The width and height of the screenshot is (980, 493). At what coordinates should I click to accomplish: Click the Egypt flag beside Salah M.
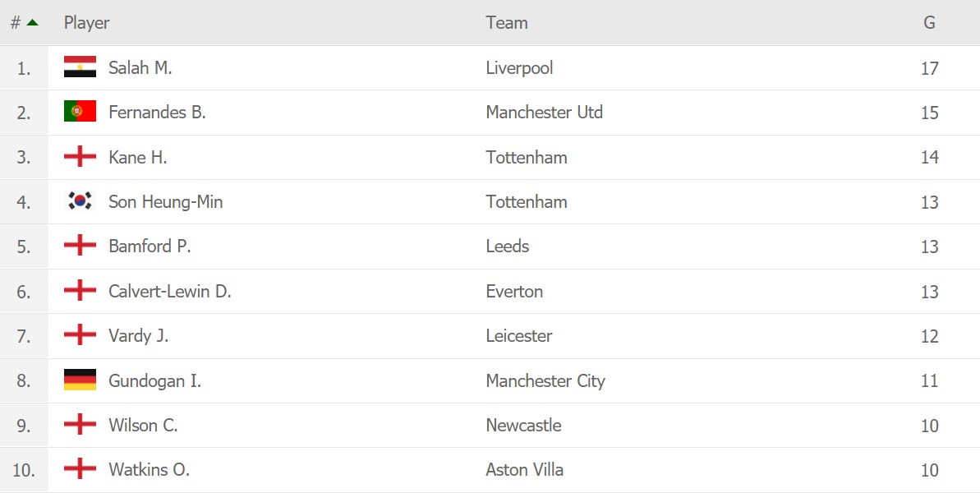click(x=80, y=67)
